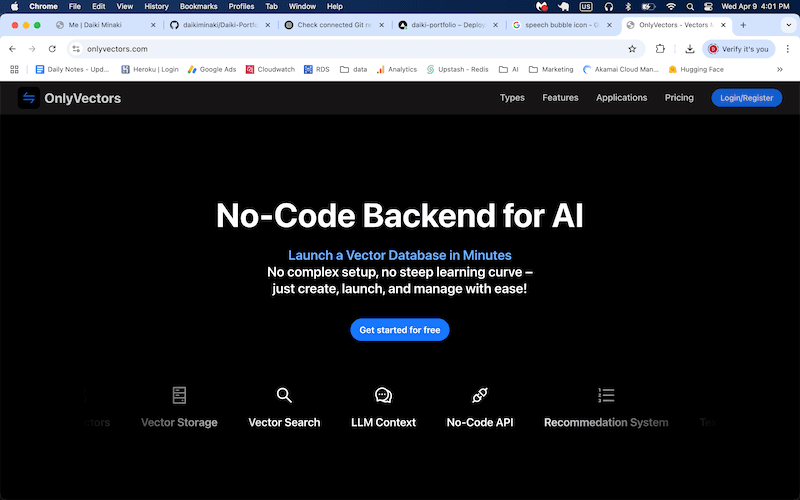Click the Recommendation System list icon
Viewport: 800px width, 500px height.
[606, 395]
